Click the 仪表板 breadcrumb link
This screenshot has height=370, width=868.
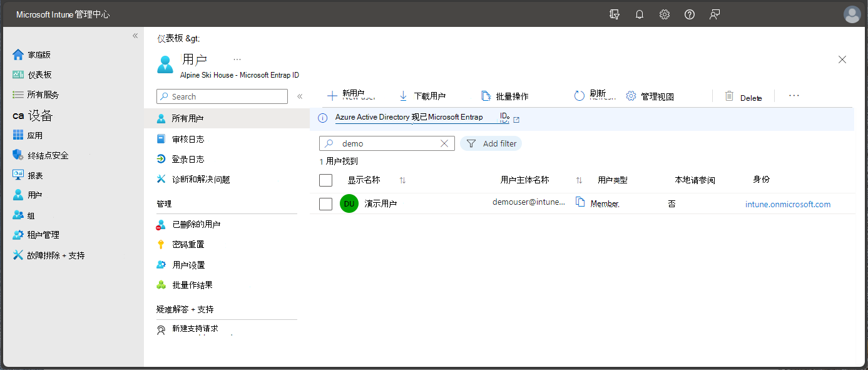pos(170,38)
